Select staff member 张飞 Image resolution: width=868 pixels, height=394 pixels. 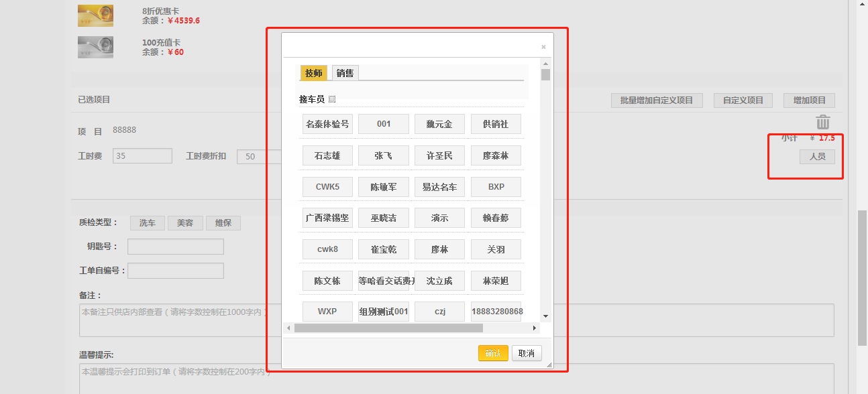click(x=383, y=155)
